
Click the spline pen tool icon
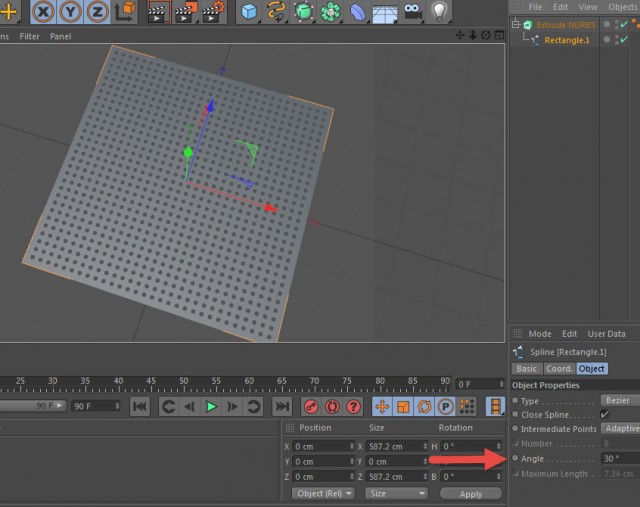(276, 12)
